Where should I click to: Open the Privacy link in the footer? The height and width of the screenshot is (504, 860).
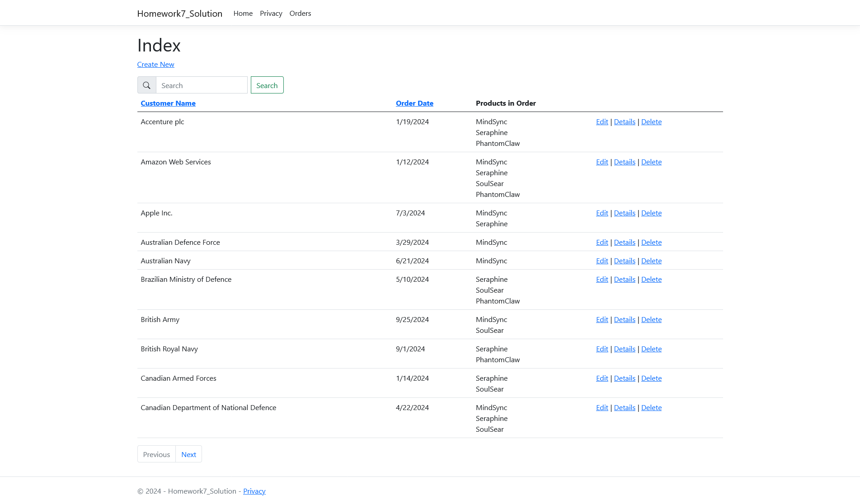click(x=254, y=491)
